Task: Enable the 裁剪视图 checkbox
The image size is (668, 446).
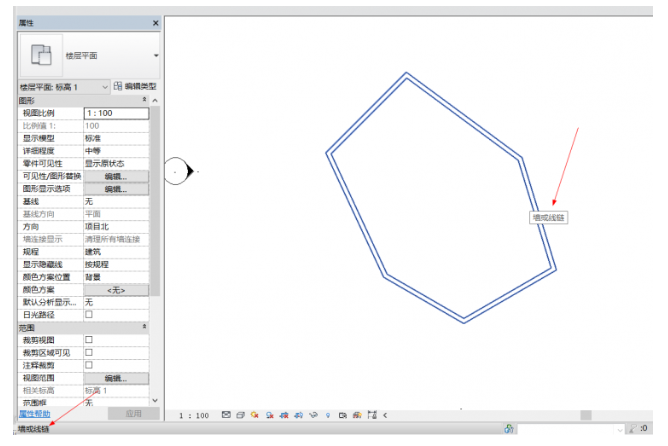Action: [x=89, y=340]
